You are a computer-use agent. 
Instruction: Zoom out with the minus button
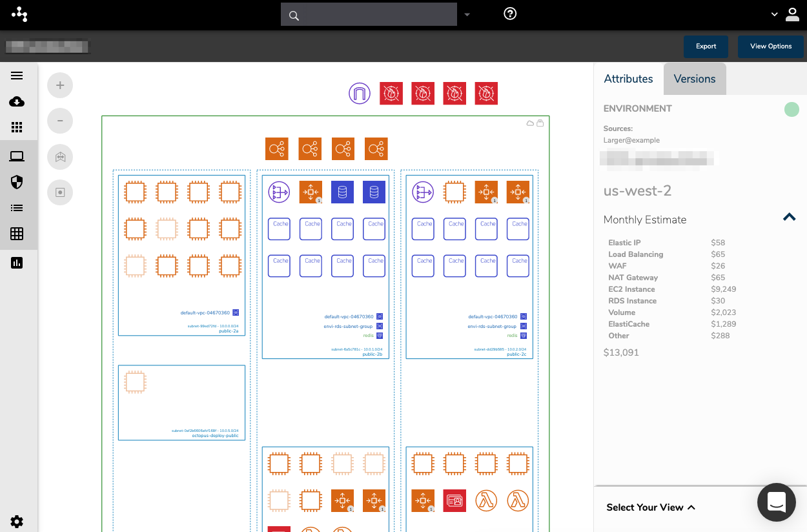(60, 121)
